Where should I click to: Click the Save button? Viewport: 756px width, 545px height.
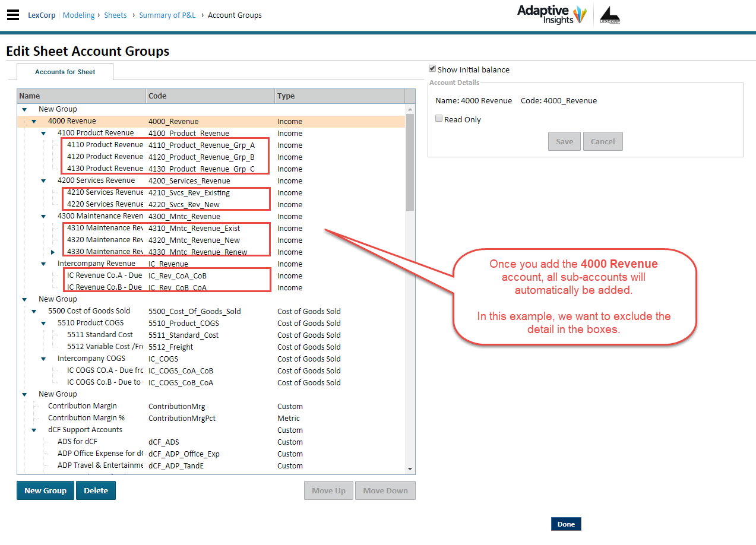564,141
